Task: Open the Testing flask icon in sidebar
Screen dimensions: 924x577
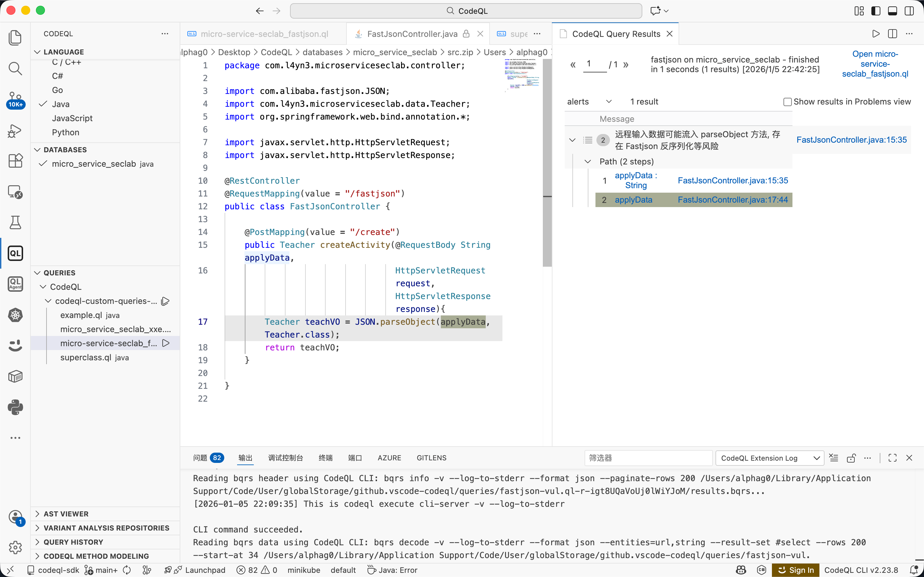Action: (15, 222)
